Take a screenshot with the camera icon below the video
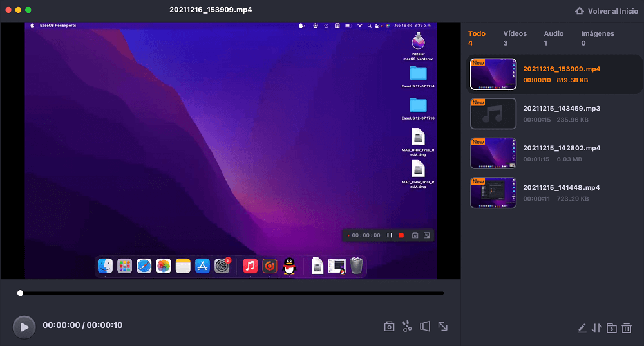The height and width of the screenshot is (346, 644). (x=389, y=326)
